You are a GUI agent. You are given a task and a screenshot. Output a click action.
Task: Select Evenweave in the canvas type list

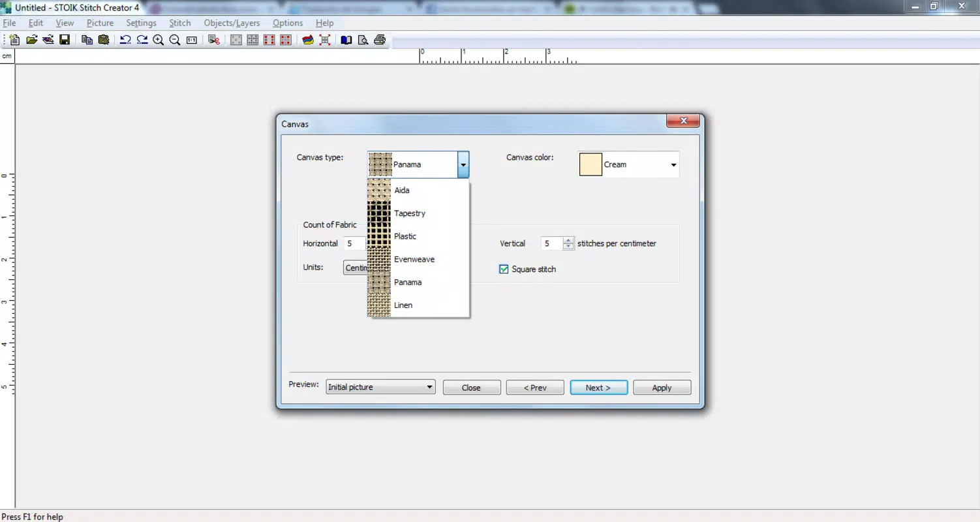click(x=418, y=259)
